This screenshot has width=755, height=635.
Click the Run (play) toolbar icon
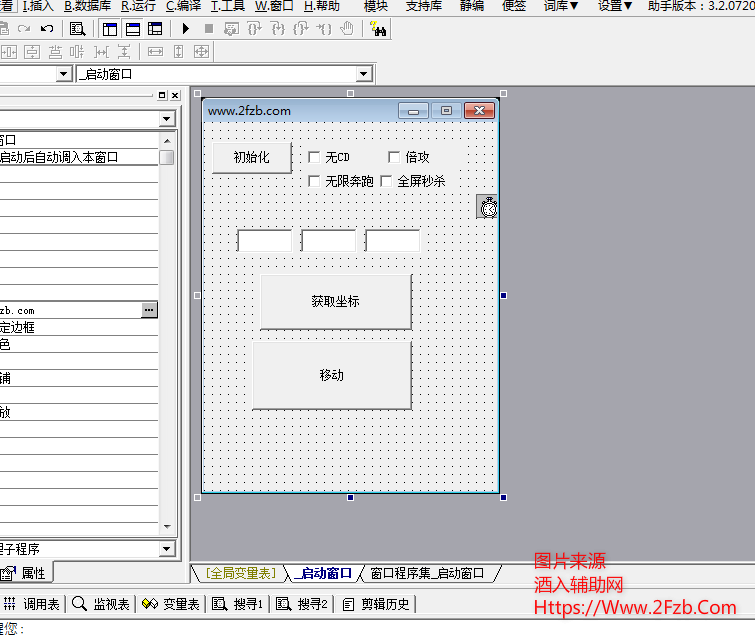click(186, 29)
